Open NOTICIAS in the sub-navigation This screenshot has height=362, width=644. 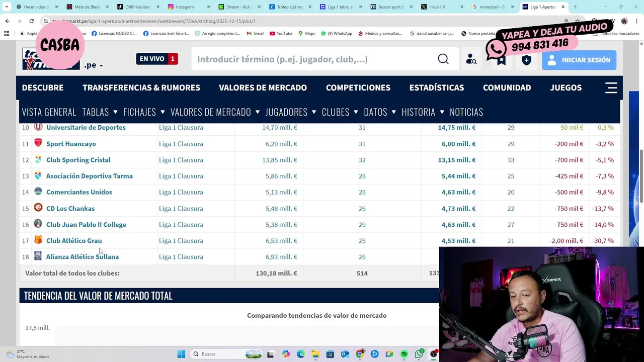tap(466, 112)
